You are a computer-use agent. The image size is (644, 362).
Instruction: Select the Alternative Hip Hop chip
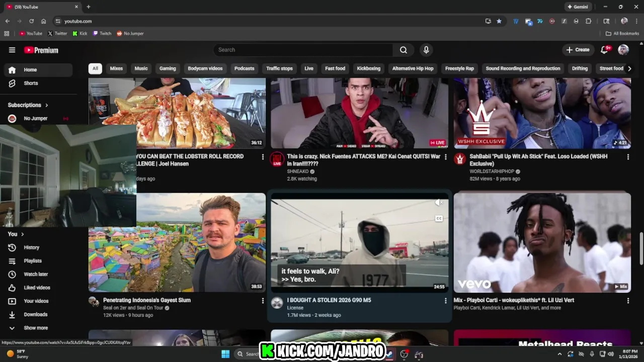click(x=413, y=68)
